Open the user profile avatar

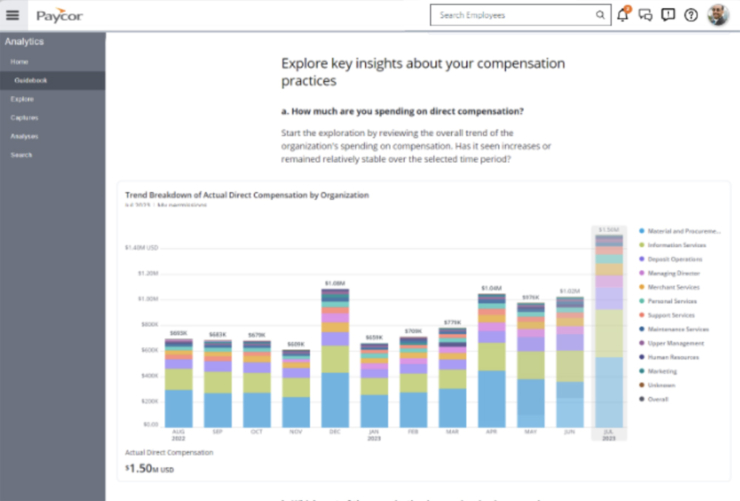point(718,15)
